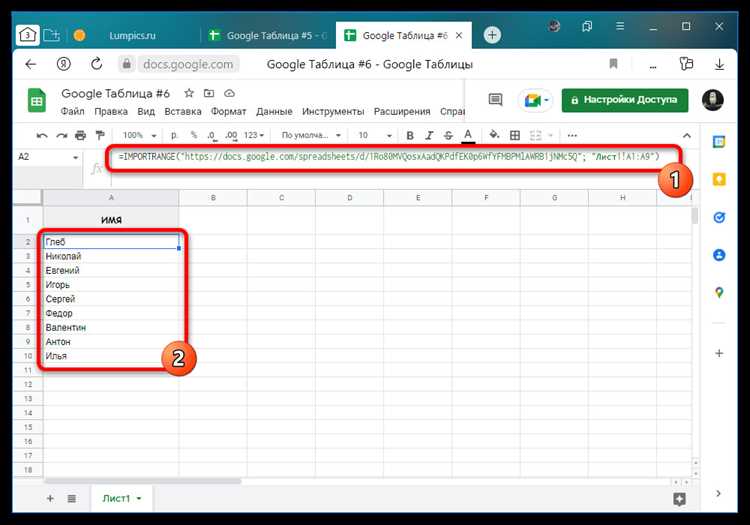Image resolution: width=750 pixels, height=525 pixels.
Task: Click the Настройки Доступа button
Action: (625, 100)
